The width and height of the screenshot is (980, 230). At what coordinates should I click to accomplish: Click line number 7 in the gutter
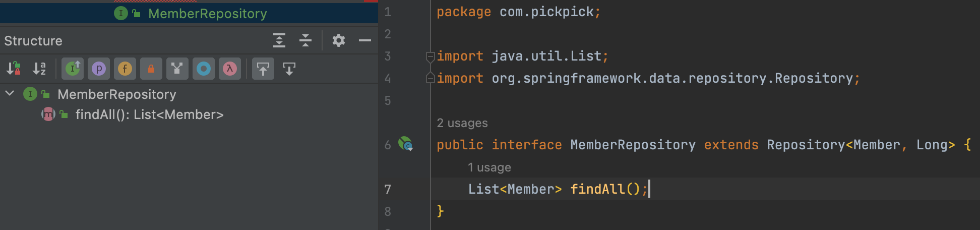pos(388,189)
